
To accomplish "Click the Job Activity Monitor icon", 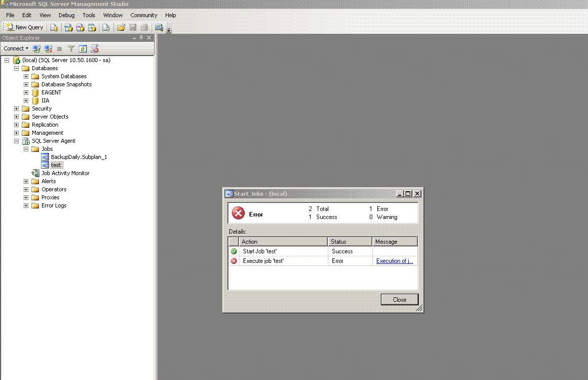I will [x=36, y=173].
